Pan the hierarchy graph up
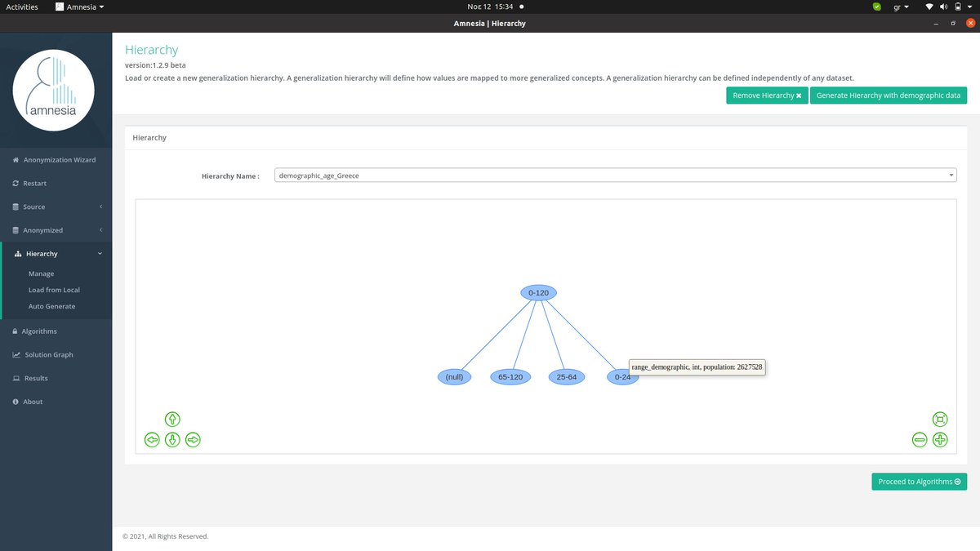The image size is (980, 551). tap(172, 420)
